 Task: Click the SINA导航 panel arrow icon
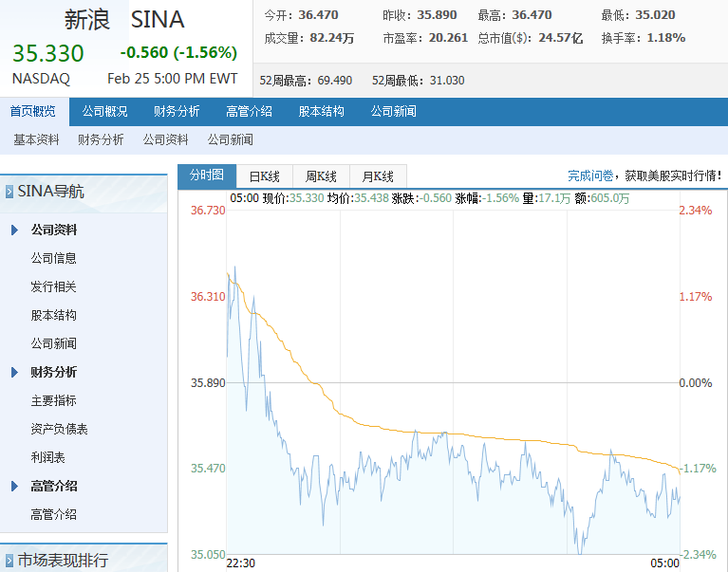pos(9,192)
